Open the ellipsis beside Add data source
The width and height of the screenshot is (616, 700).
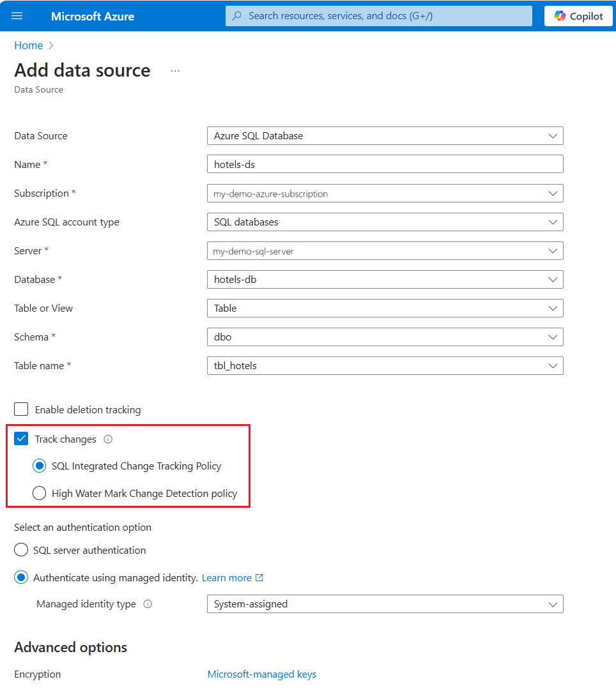(x=174, y=71)
